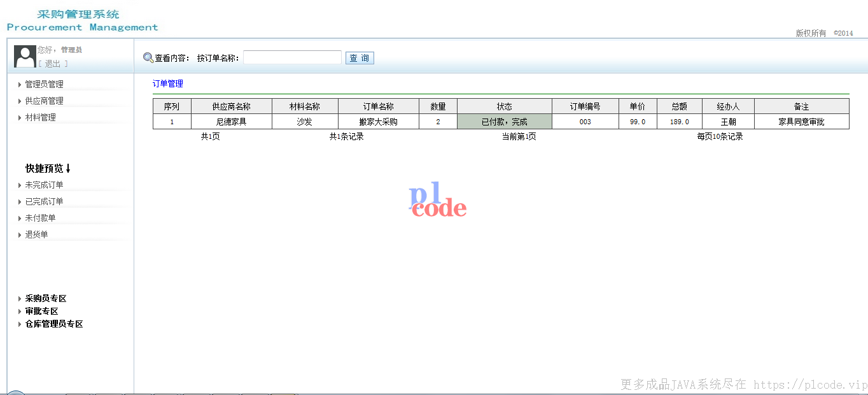Open 材料管理 in sidebar
Image resolution: width=868 pixels, height=395 pixels.
(40, 117)
